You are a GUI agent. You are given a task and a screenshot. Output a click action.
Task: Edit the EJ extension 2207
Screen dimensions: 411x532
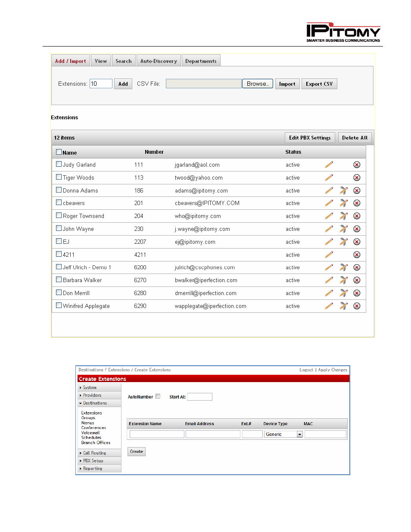329,242
